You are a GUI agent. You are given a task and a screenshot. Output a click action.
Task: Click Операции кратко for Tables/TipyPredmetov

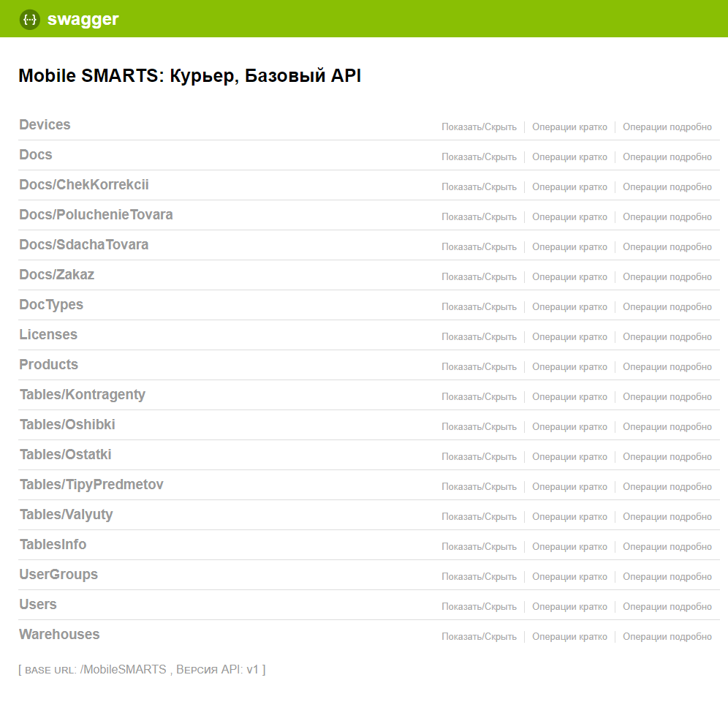(569, 486)
